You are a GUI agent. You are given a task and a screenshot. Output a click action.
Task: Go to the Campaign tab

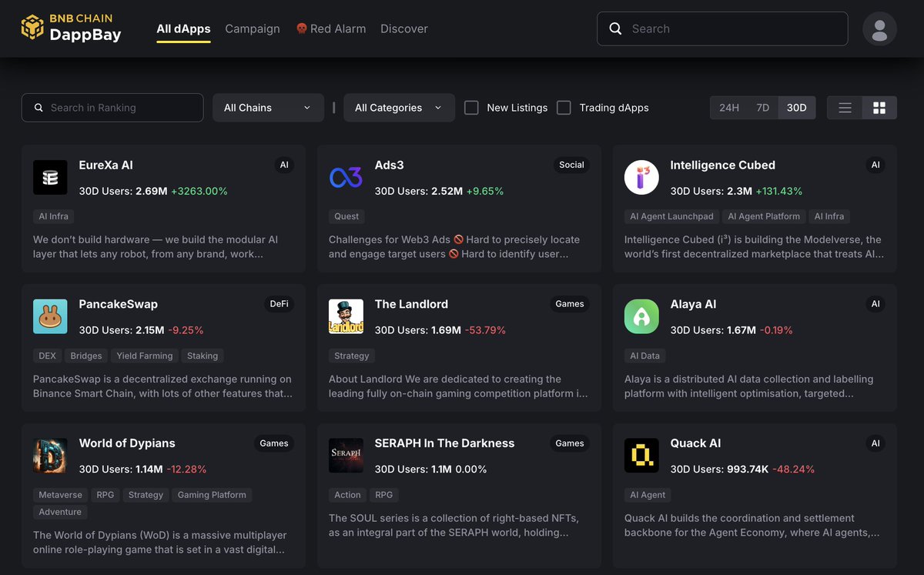point(253,28)
